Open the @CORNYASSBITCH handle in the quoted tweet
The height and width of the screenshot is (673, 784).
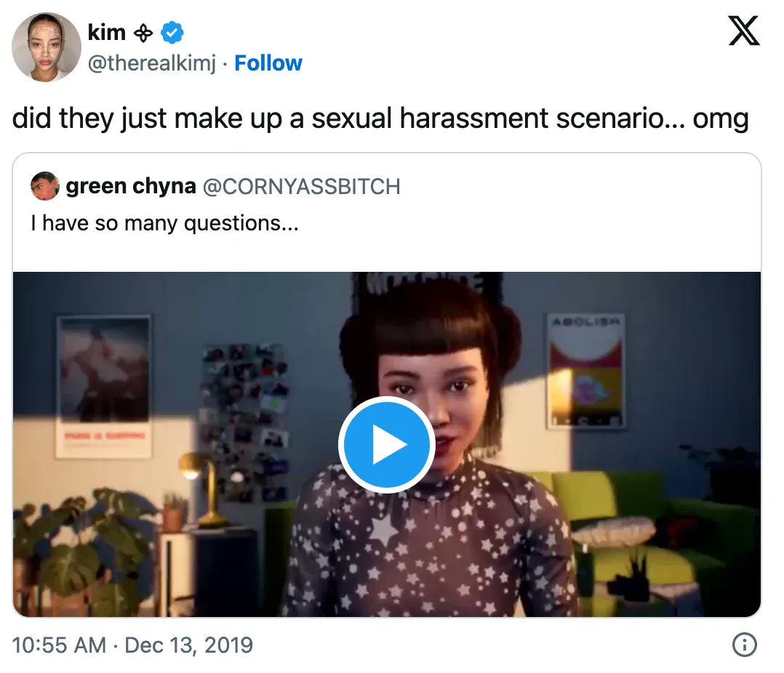[302, 187]
